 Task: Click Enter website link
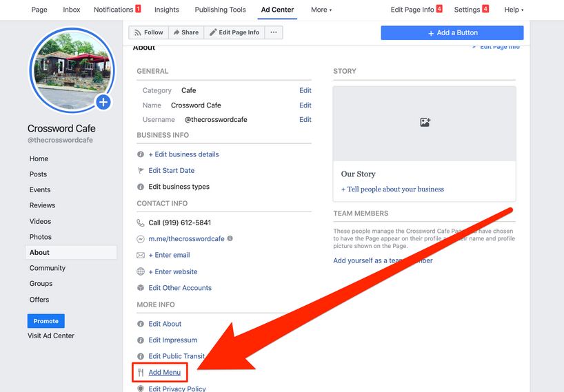point(173,271)
